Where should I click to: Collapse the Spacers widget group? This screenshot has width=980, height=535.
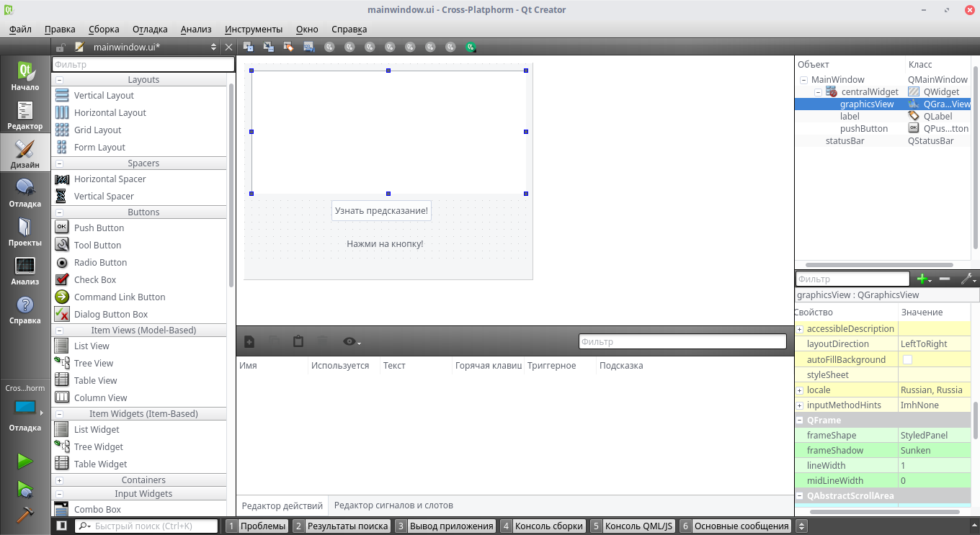[x=59, y=163]
